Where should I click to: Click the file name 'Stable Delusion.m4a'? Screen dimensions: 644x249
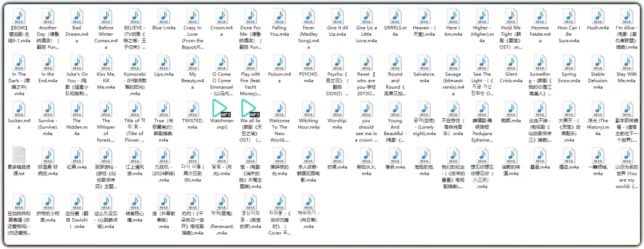[x=598, y=80]
